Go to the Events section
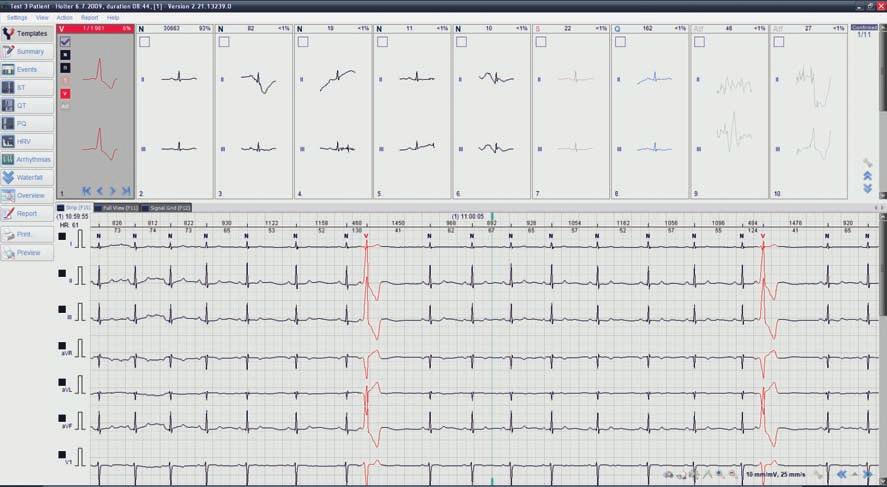The height and width of the screenshot is (487, 887). point(27,70)
